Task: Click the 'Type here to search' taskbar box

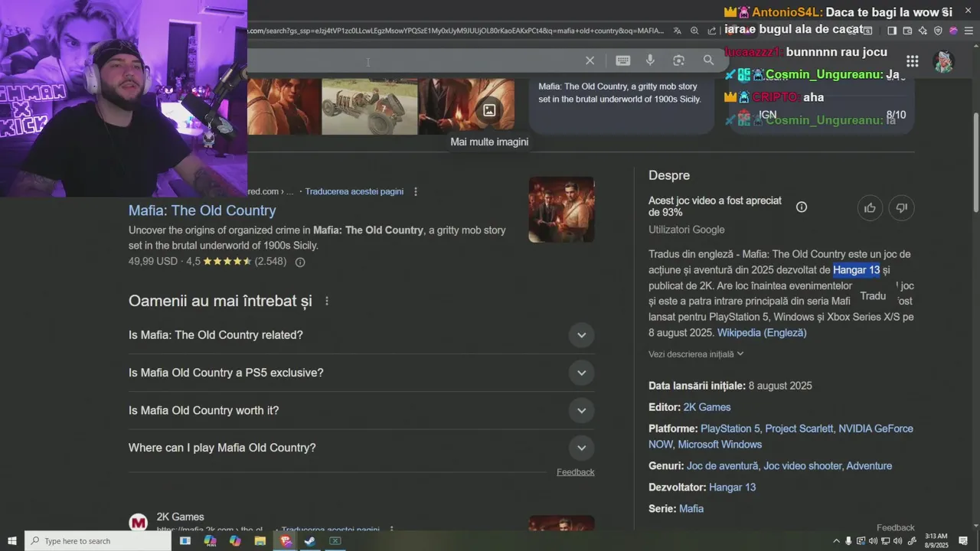Action: (x=98, y=541)
